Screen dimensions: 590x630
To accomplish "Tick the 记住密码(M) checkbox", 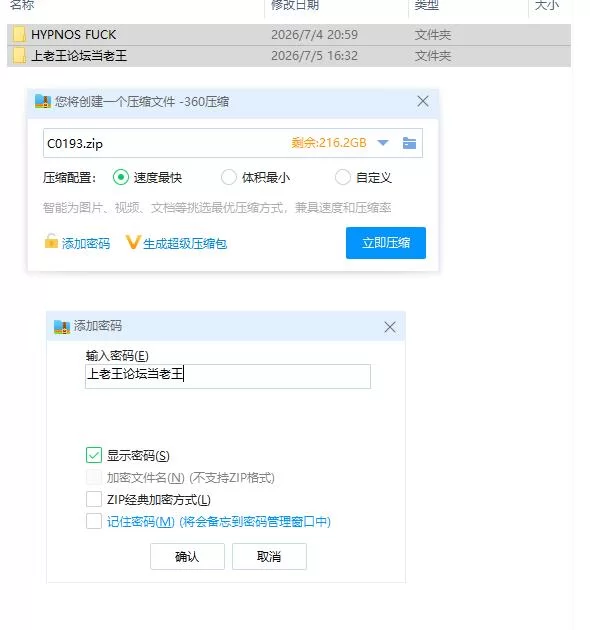I will click(x=94, y=521).
